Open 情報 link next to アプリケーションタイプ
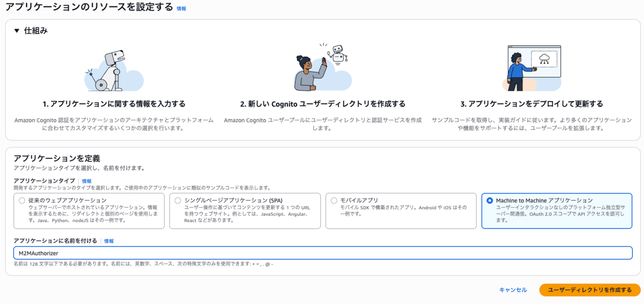644x304 pixels. [87, 181]
